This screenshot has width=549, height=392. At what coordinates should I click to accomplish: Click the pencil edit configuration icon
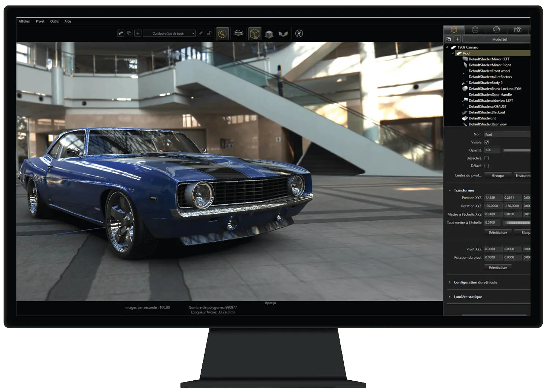[x=201, y=33]
